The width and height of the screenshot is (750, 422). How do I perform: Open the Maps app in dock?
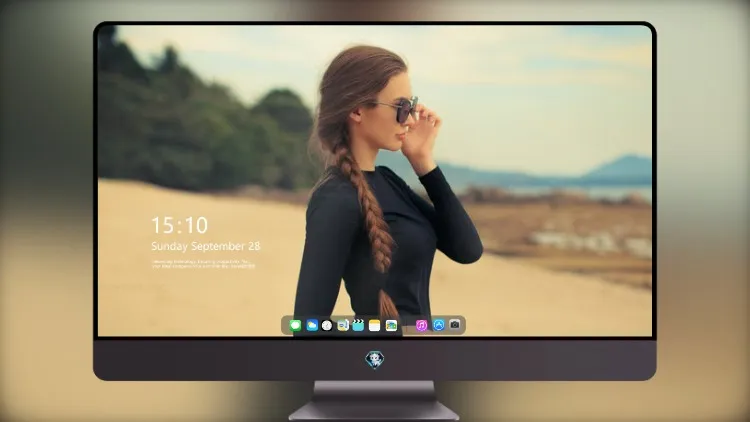[343, 325]
